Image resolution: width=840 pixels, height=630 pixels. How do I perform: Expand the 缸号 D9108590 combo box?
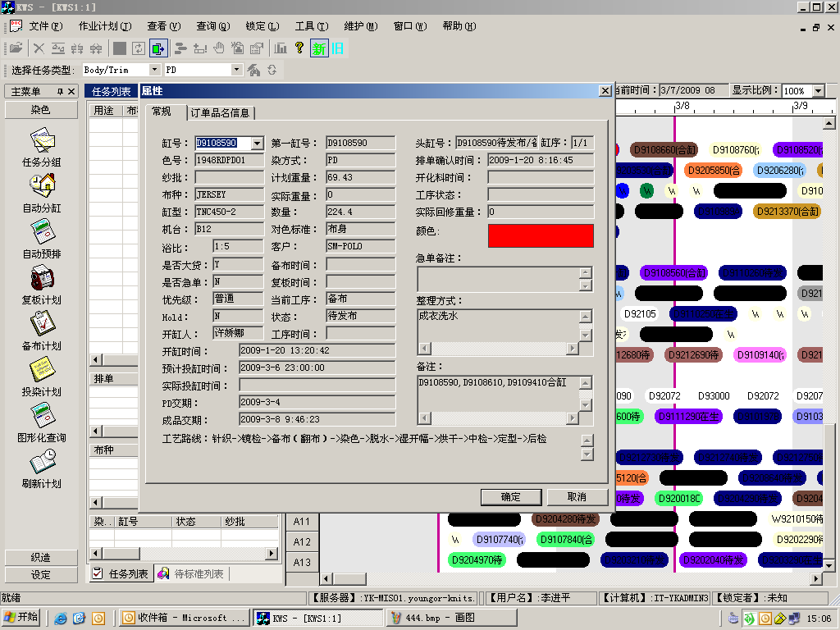(x=257, y=144)
